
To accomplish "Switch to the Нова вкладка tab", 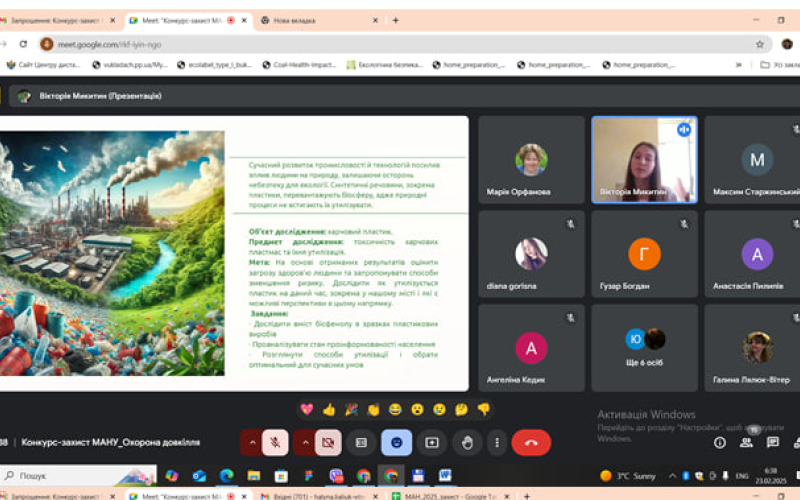I will coord(317,20).
